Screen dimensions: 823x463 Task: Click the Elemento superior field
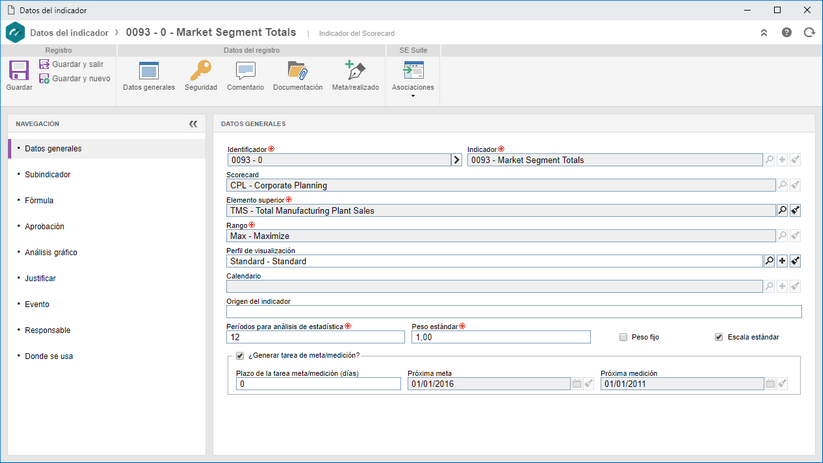501,211
